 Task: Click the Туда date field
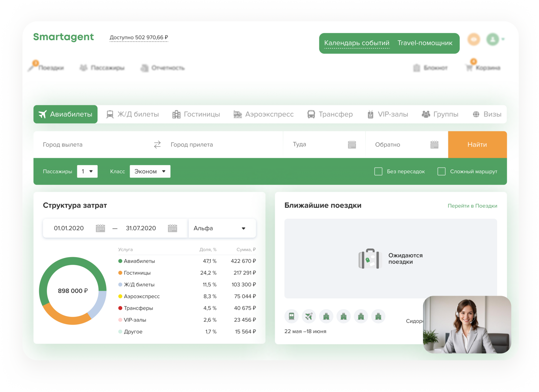pos(324,145)
